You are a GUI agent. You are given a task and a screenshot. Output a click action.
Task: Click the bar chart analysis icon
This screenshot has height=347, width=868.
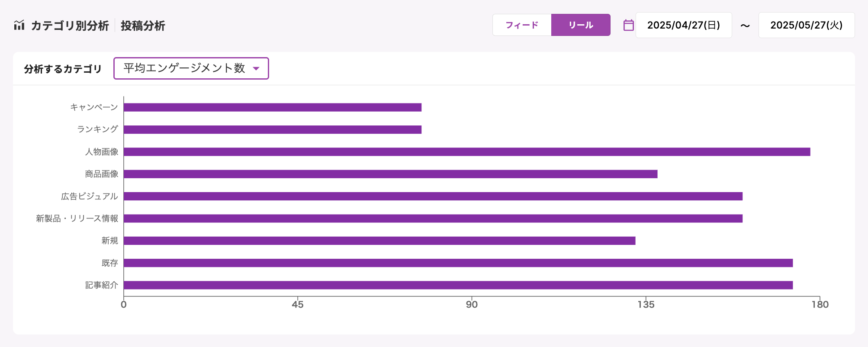coord(19,26)
